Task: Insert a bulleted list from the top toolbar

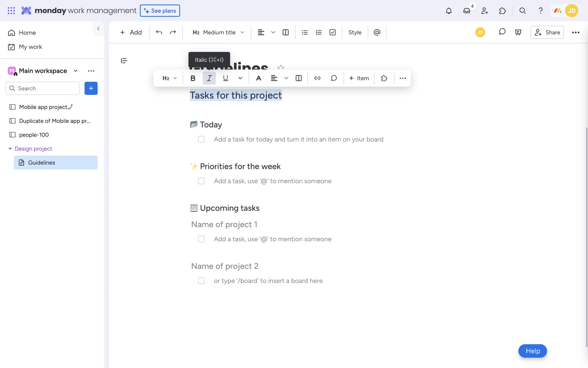Action: point(304,32)
